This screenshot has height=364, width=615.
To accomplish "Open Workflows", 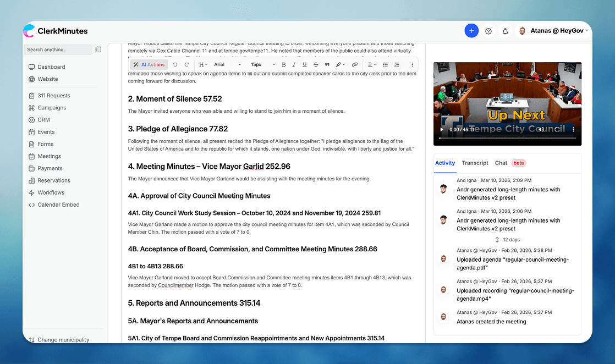I will click(51, 193).
